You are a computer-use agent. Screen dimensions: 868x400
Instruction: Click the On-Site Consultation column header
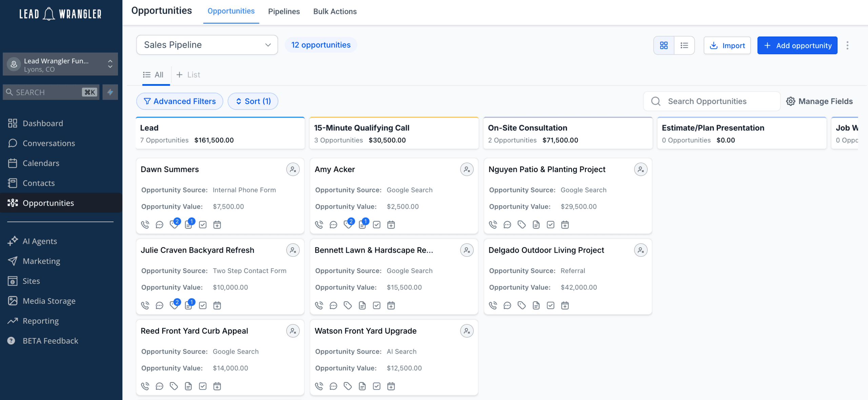pyautogui.click(x=568, y=133)
